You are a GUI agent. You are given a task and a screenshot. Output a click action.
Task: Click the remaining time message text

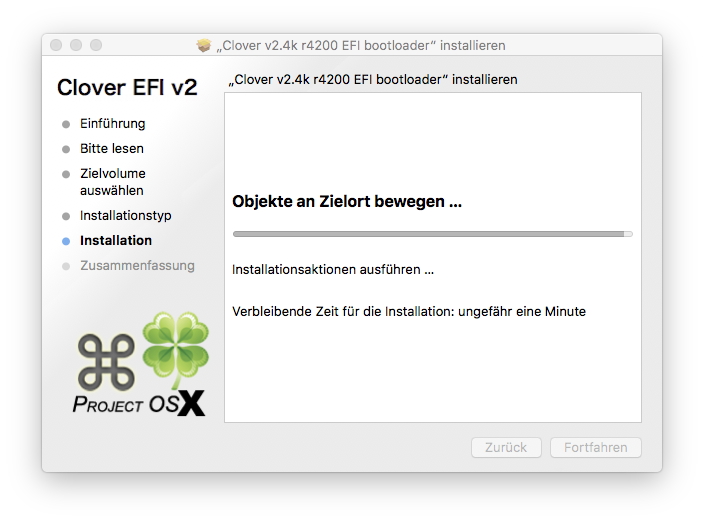(x=409, y=311)
